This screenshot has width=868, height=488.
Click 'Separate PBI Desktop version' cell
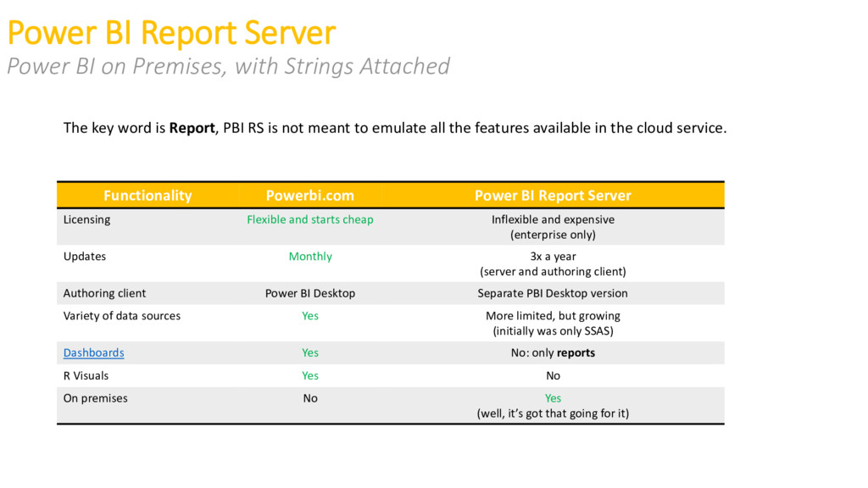553,293
